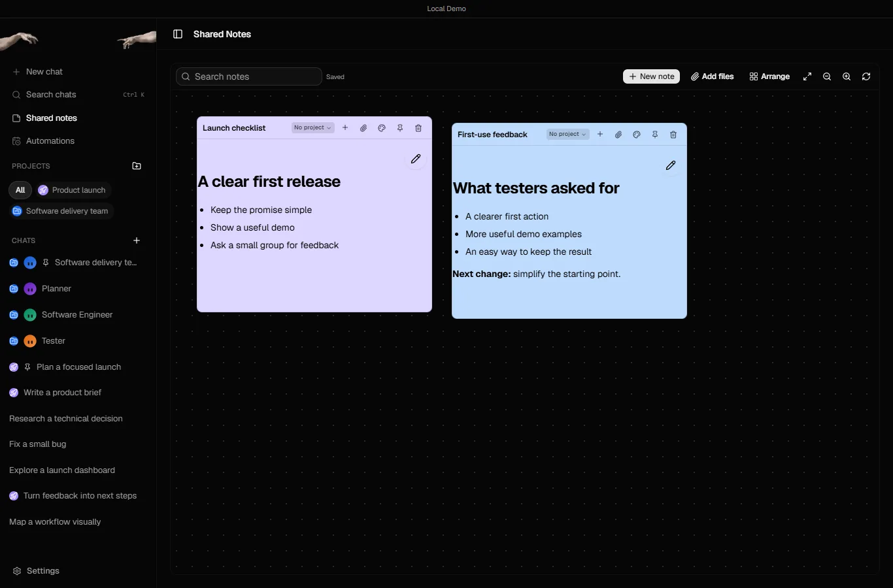Add a new project folder icon
893x588 pixels.
tap(137, 166)
